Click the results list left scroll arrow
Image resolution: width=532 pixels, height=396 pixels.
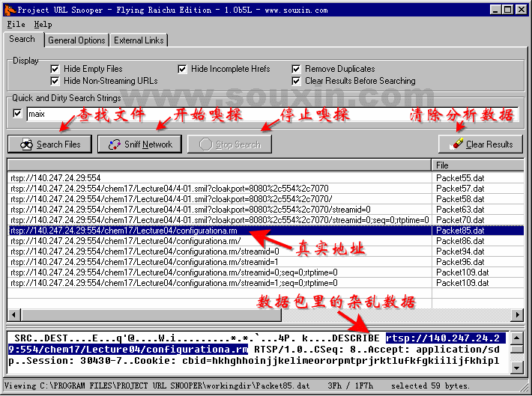click(x=14, y=315)
